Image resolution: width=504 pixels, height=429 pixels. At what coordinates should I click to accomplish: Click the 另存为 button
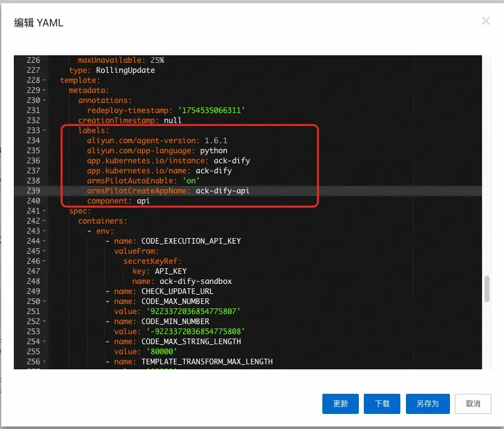click(427, 404)
